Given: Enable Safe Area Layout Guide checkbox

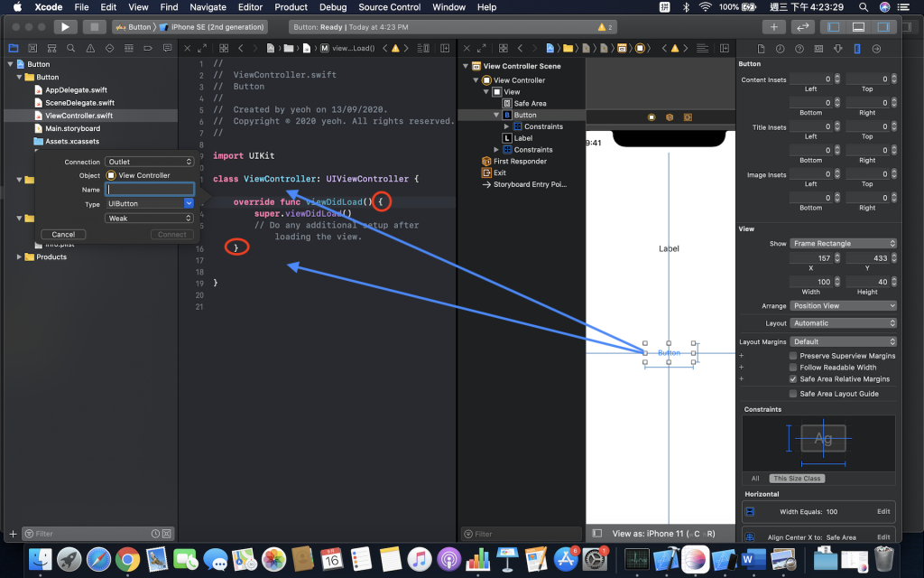Looking at the screenshot, I should tap(793, 394).
